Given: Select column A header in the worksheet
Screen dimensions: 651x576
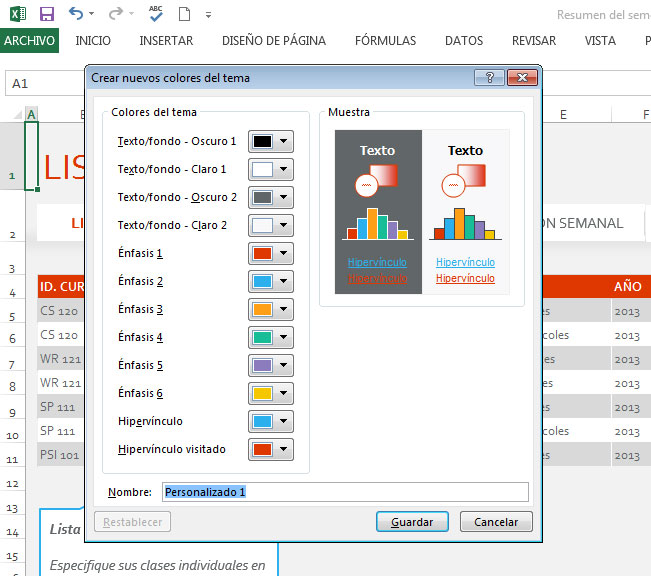Looking at the screenshot, I should [32, 114].
